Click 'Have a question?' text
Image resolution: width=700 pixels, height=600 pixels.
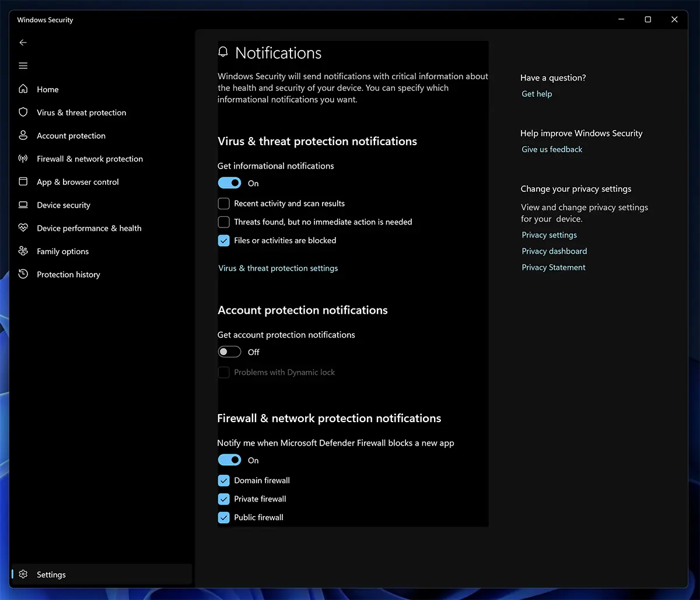tap(553, 78)
